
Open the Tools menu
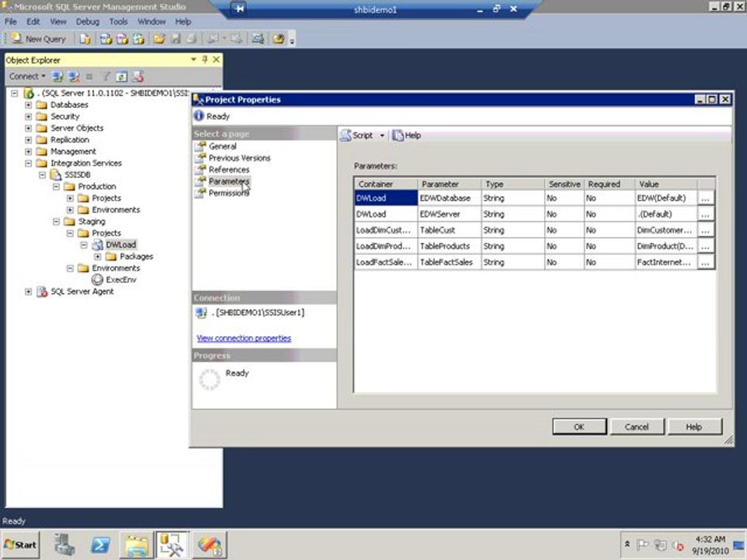click(x=118, y=22)
